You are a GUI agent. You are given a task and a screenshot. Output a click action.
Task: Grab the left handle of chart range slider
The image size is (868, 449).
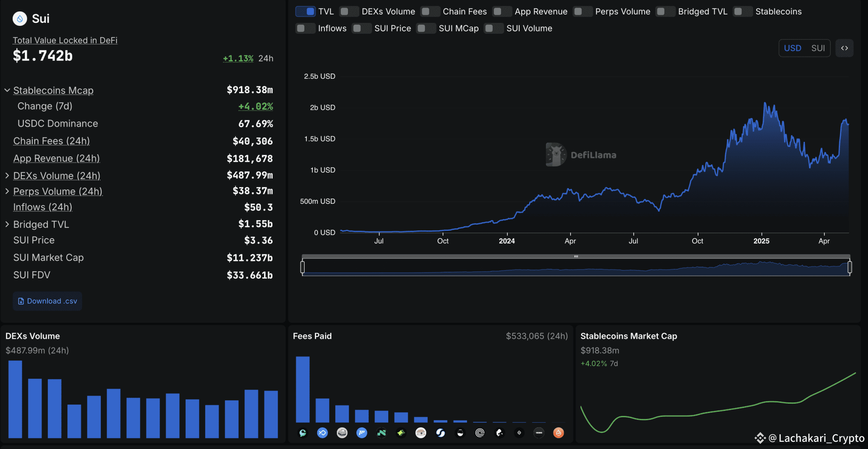click(x=302, y=267)
